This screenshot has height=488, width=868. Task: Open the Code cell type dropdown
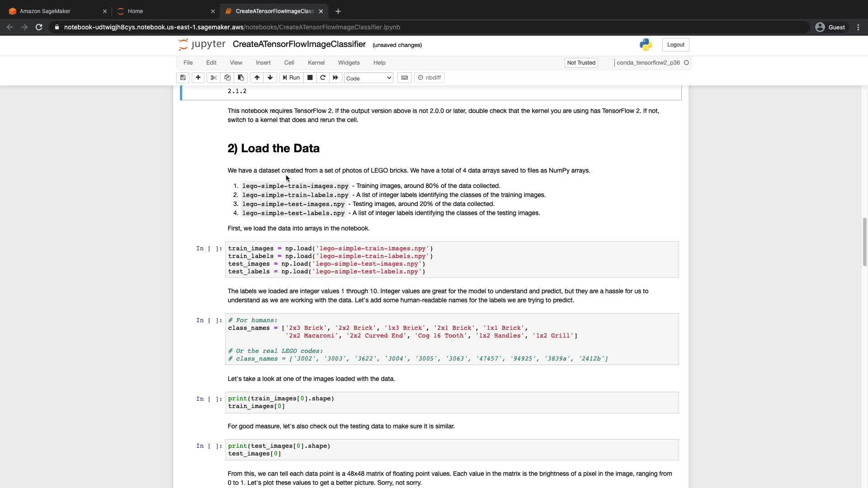[x=368, y=78]
